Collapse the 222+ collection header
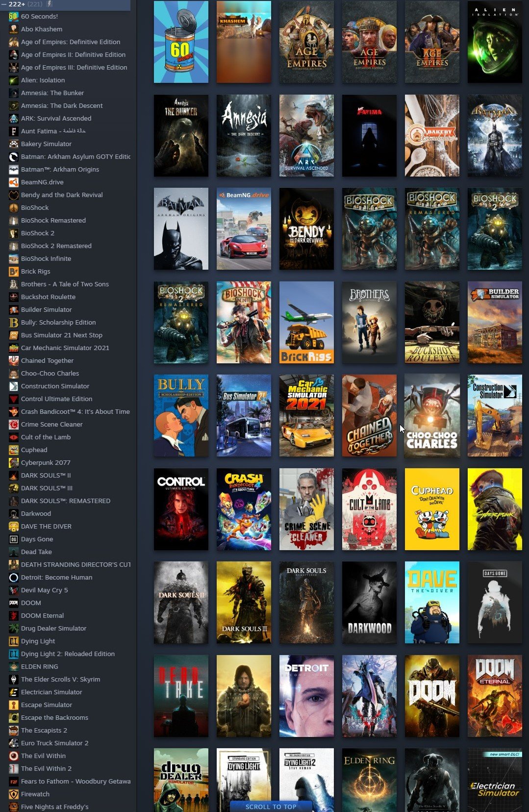The image size is (529, 812). 4,4
